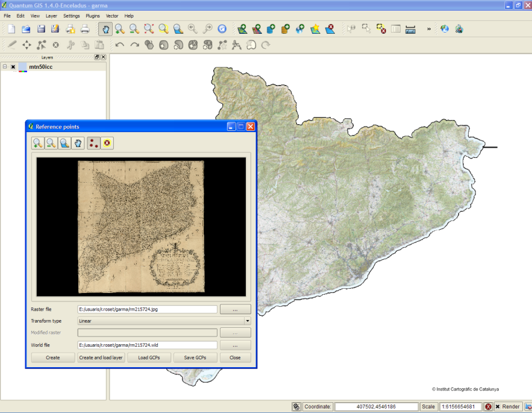
Task: Open the Vector menu
Action: click(x=112, y=16)
